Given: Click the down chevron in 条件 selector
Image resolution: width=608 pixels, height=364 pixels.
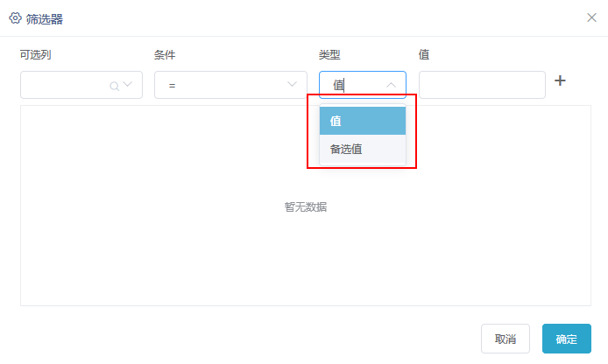Looking at the screenshot, I should 292,84.
